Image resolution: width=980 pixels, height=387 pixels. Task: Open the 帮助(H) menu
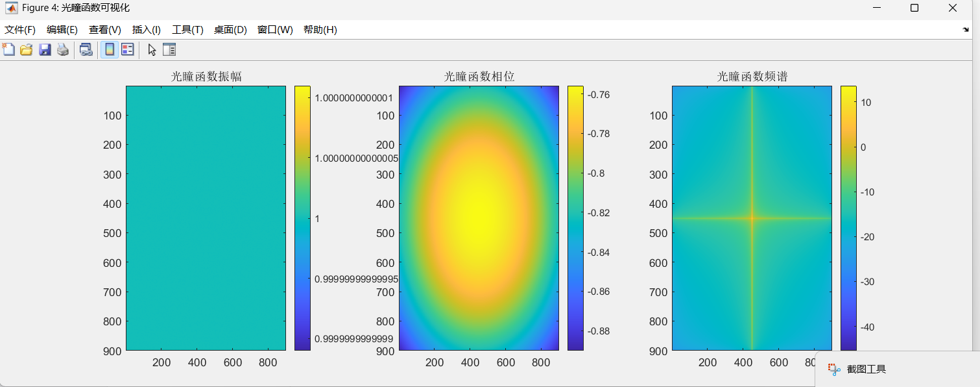pyautogui.click(x=320, y=30)
